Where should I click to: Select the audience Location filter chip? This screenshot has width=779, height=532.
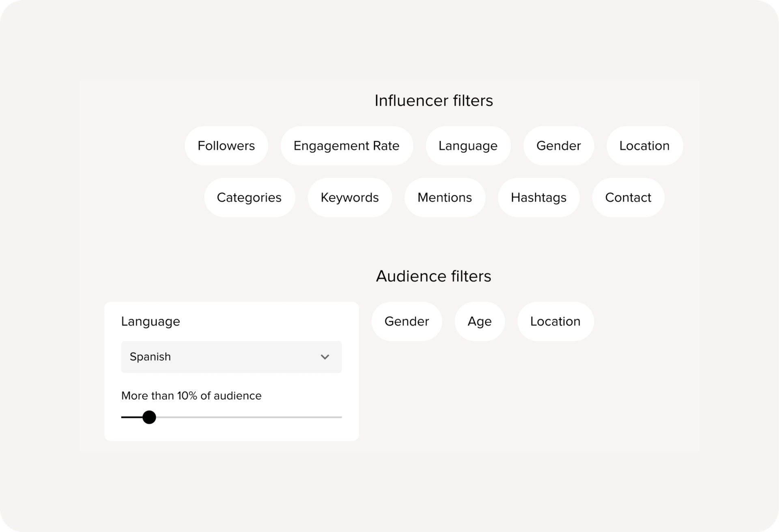click(x=555, y=321)
